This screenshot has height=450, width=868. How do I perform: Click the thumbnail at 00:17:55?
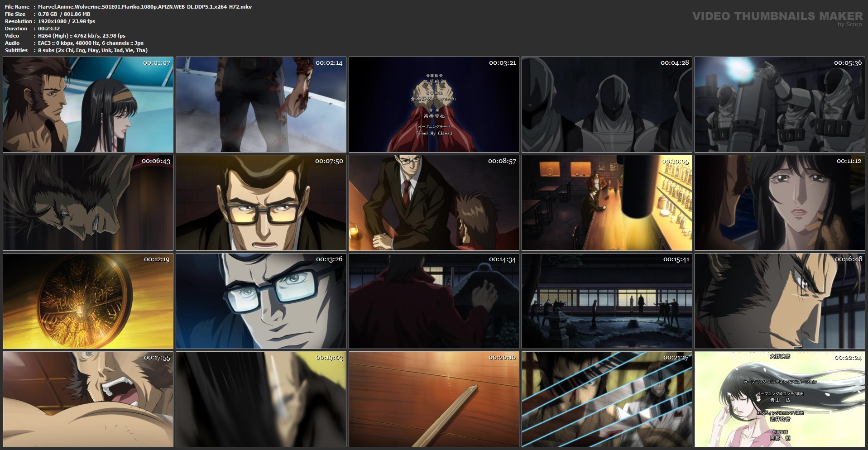pyautogui.click(x=88, y=399)
